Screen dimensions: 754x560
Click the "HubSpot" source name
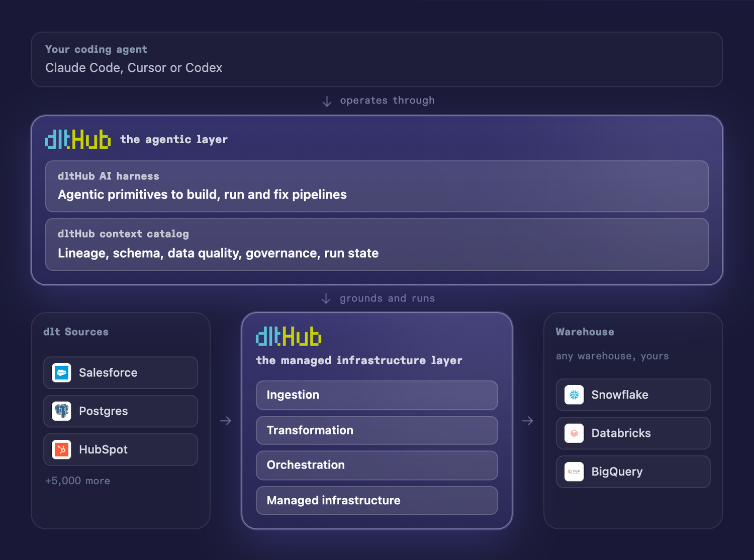point(103,450)
